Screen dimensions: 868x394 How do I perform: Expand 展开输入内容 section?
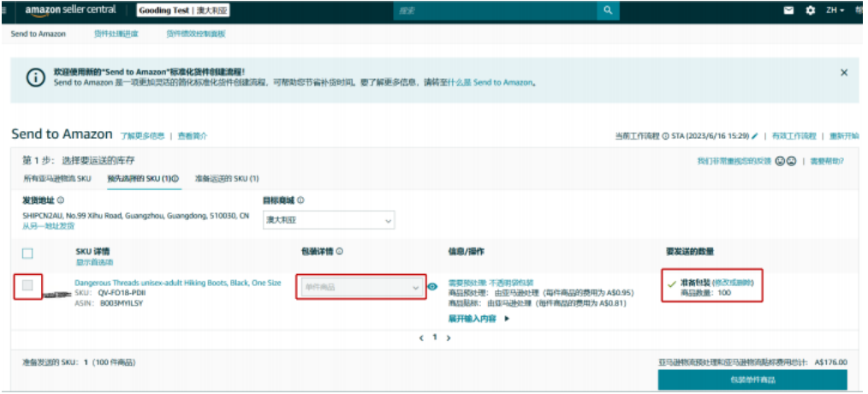coord(479,319)
